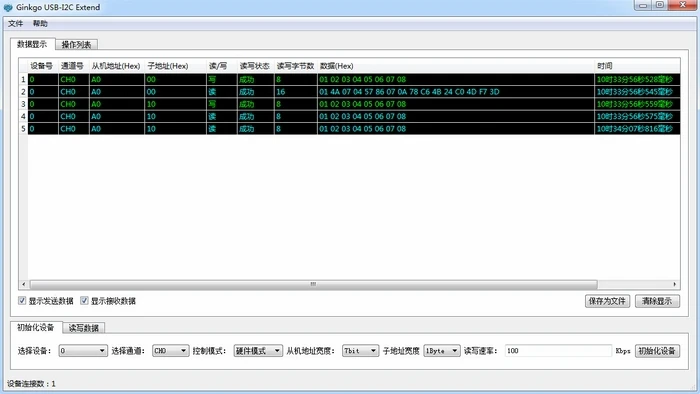The image size is (700, 394).
Task: Click time cell ending 528毫秒
Action: [x=638, y=79]
